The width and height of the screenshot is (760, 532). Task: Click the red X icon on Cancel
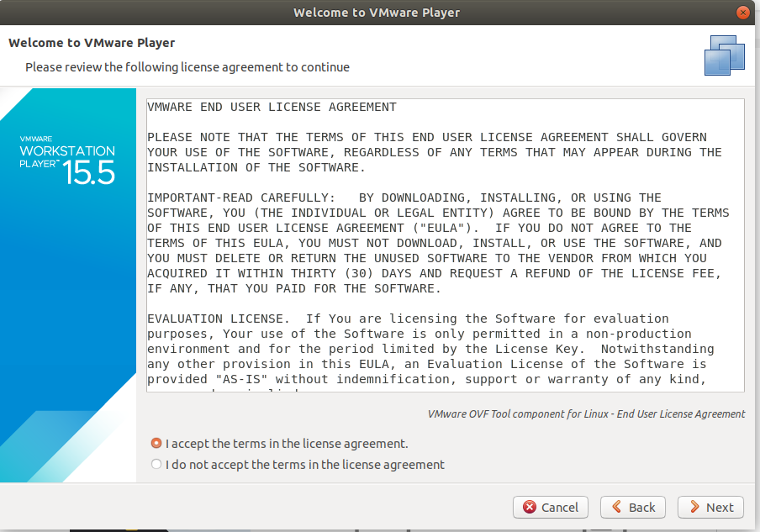(x=530, y=507)
